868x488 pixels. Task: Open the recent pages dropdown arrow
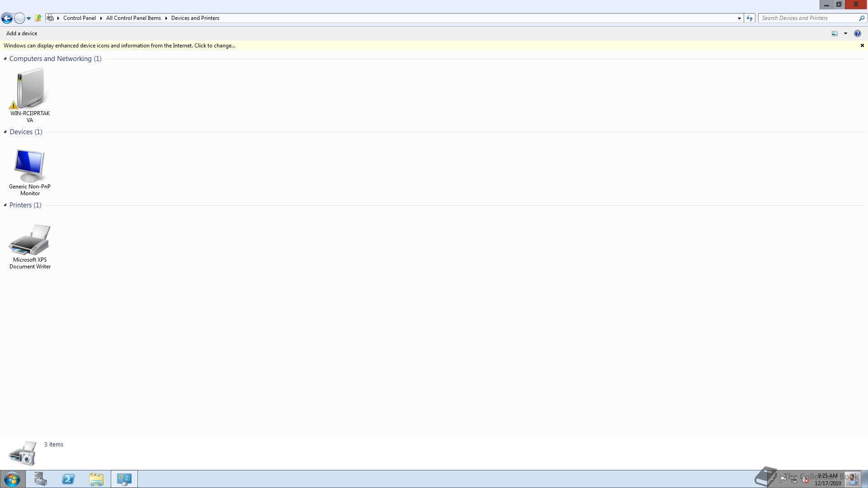tap(28, 19)
